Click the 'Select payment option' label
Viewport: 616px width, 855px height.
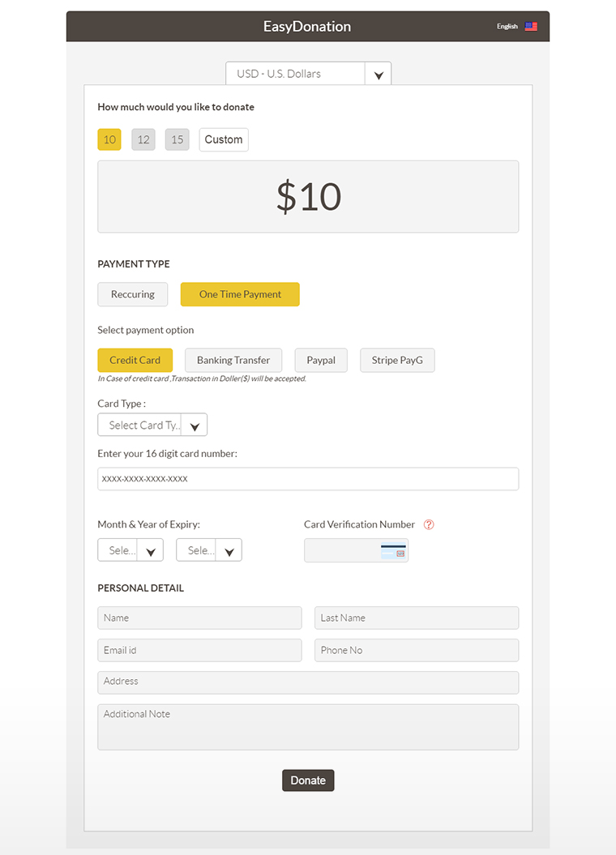tap(146, 330)
